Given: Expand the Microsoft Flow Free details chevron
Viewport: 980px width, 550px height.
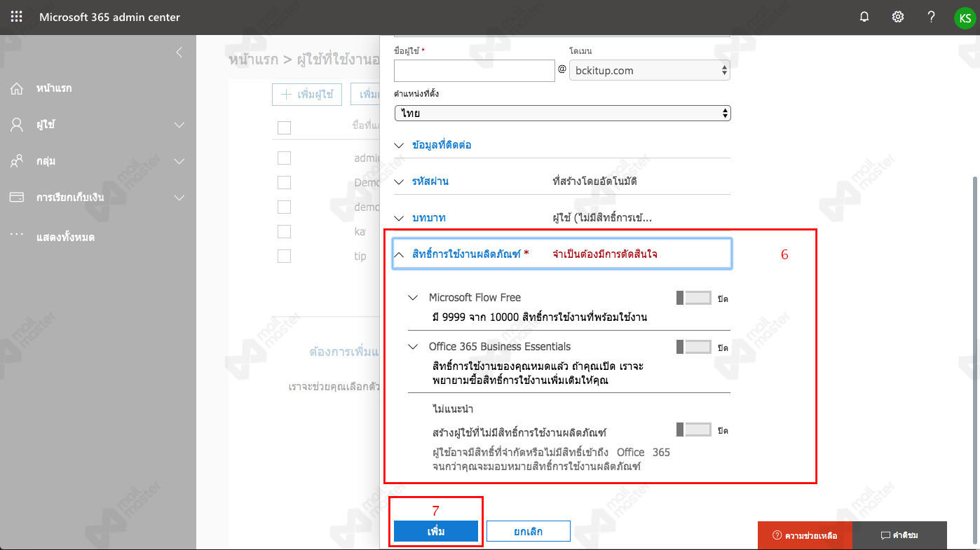Looking at the screenshot, I should tap(413, 298).
